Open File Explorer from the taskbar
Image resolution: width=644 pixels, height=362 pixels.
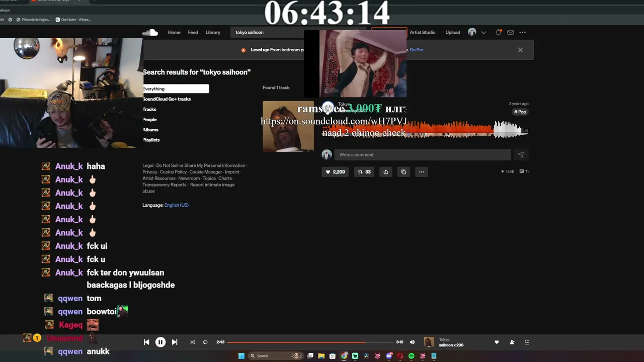pos(321,356)
